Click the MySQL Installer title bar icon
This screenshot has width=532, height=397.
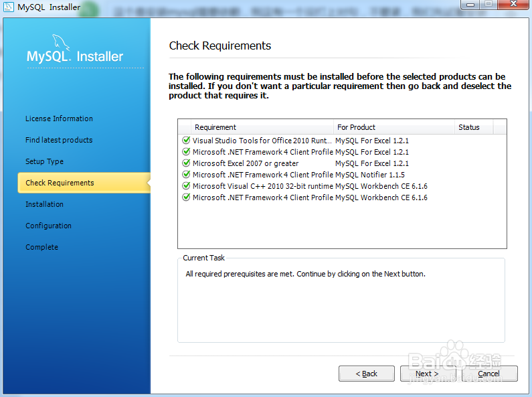click(9, 7)
